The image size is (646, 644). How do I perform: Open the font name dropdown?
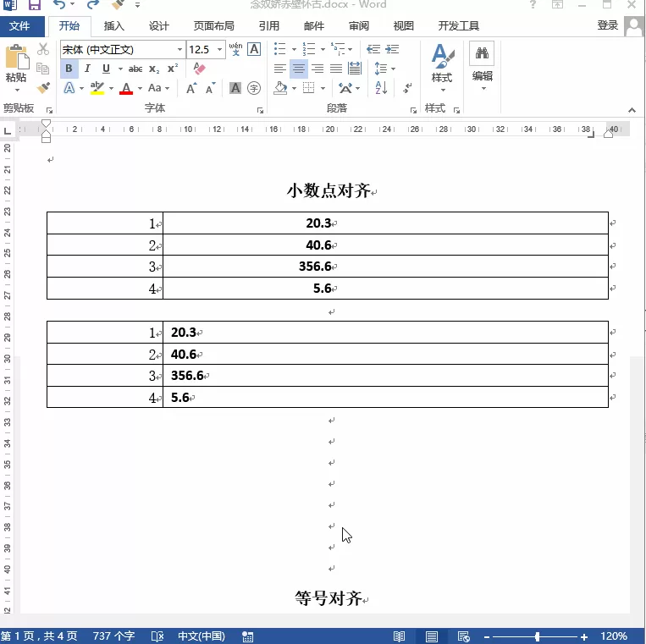pos(179,49)
